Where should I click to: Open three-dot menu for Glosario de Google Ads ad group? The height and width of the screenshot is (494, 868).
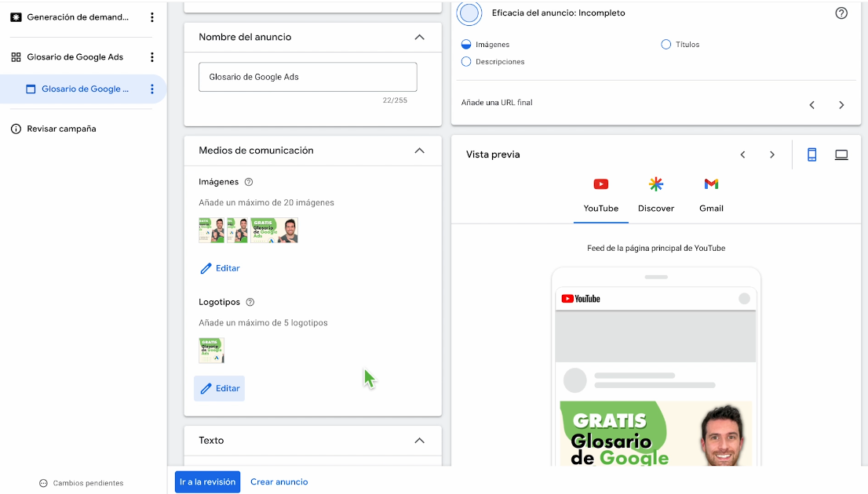click(x=152, y=57)
